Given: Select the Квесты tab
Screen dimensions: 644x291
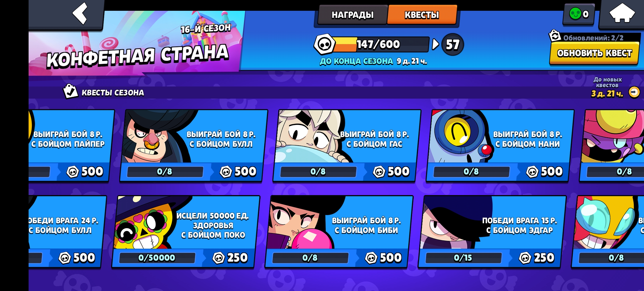Looking at the screenshot, I should [x=422, y=15].
